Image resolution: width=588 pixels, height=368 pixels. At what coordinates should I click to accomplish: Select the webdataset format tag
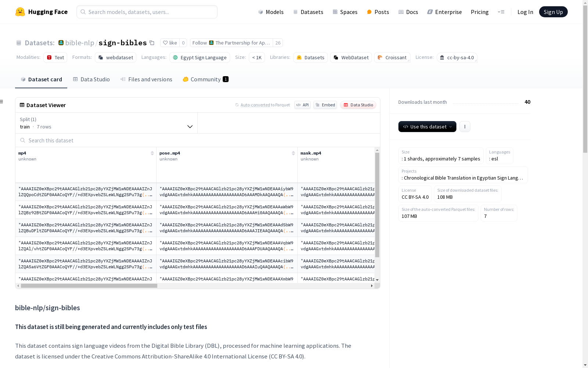[116, 57]
